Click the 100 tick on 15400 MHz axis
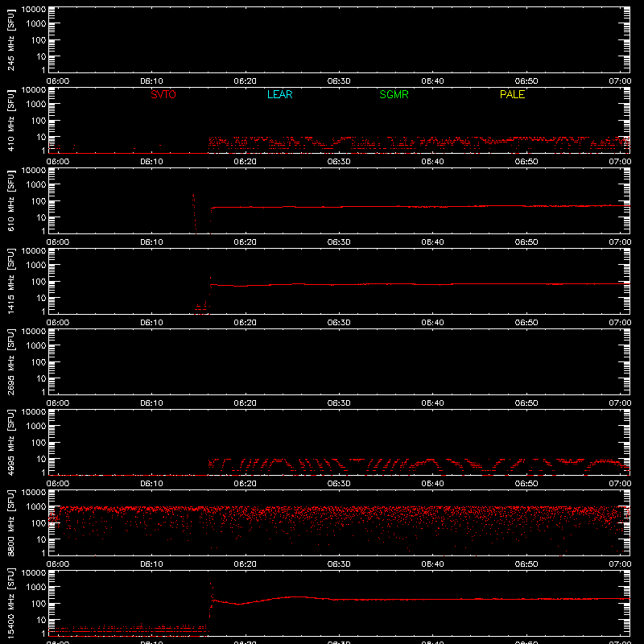 coord(39,604)
